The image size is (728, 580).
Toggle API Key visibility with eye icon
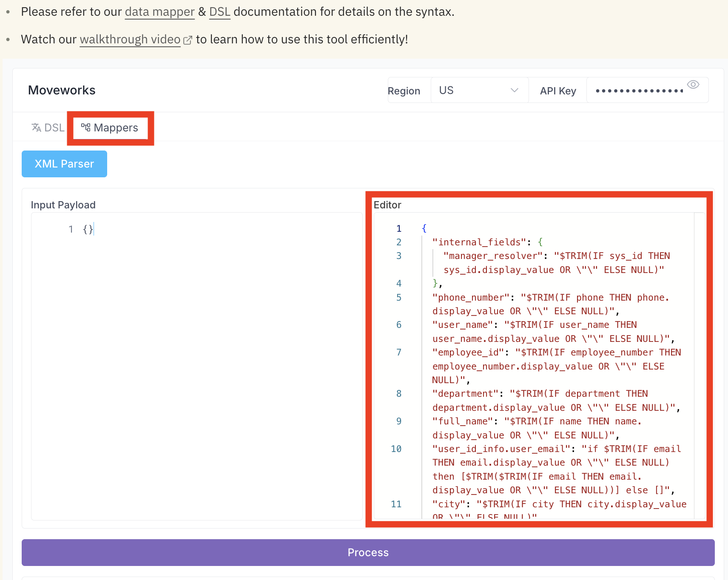(x=693, y=85)
